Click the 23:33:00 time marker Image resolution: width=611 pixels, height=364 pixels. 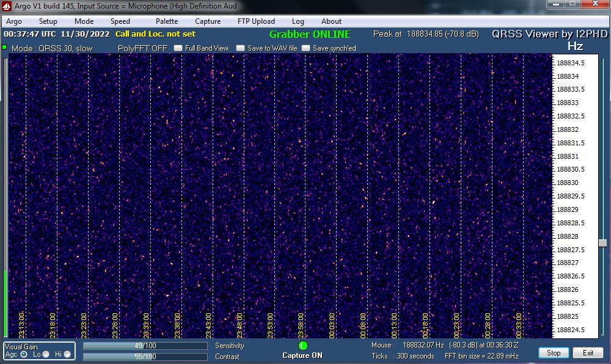coord(146,326)
